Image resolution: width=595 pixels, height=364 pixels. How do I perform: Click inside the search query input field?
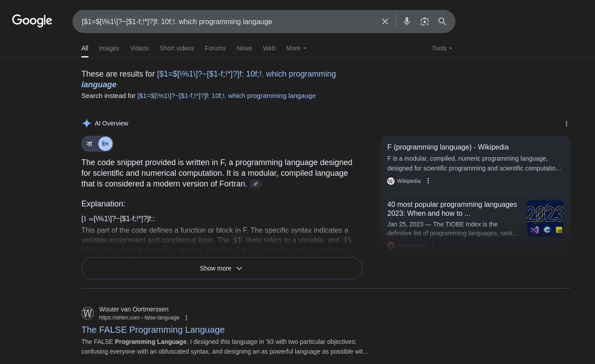tap(228, 21)
